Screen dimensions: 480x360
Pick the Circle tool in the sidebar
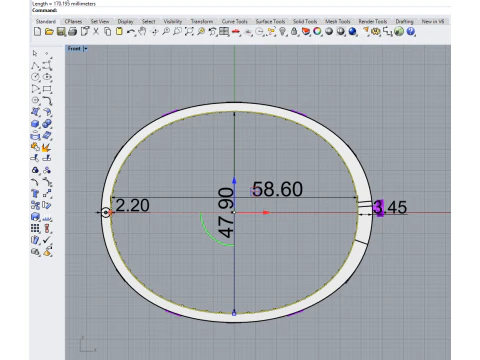point(35,77)
